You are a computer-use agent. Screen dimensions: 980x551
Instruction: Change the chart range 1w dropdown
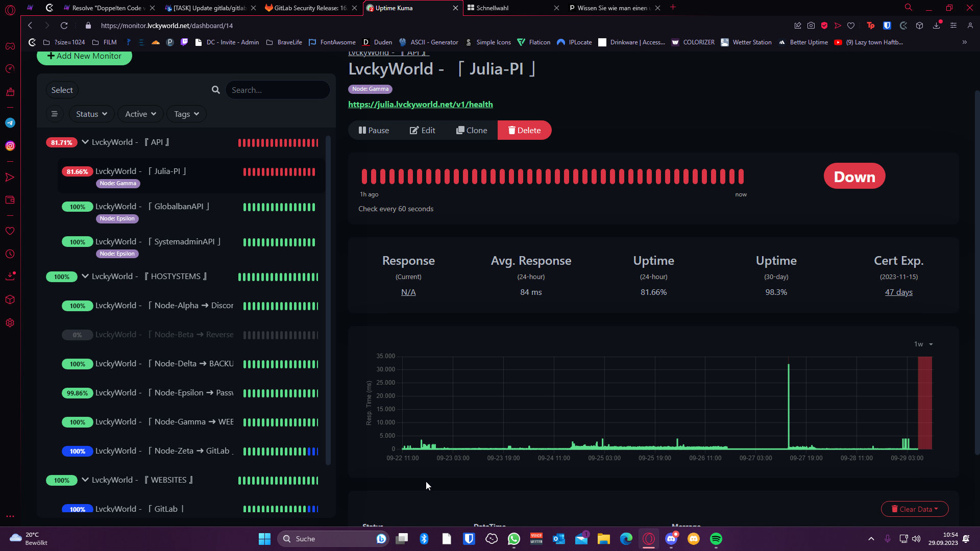click(x=923, y=344)
